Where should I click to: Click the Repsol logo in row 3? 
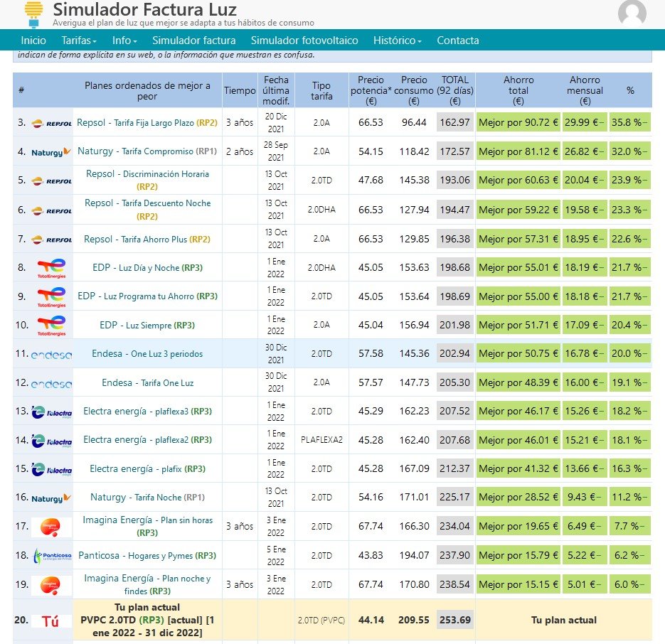click(52, 123)
